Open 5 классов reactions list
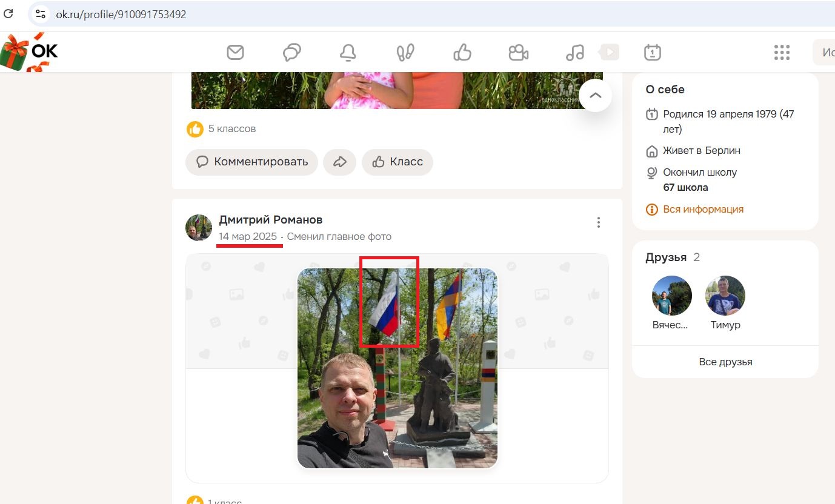 [x=232, y=128]
